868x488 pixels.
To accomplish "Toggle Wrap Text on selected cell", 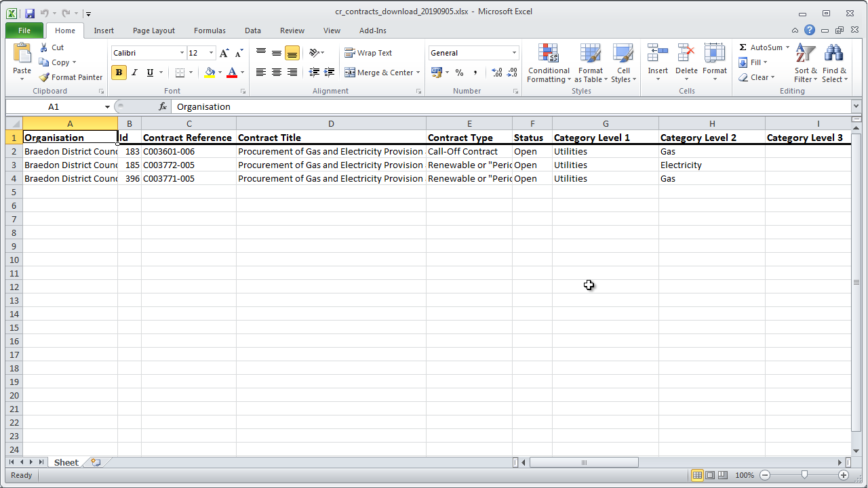I will click(368, 53).
